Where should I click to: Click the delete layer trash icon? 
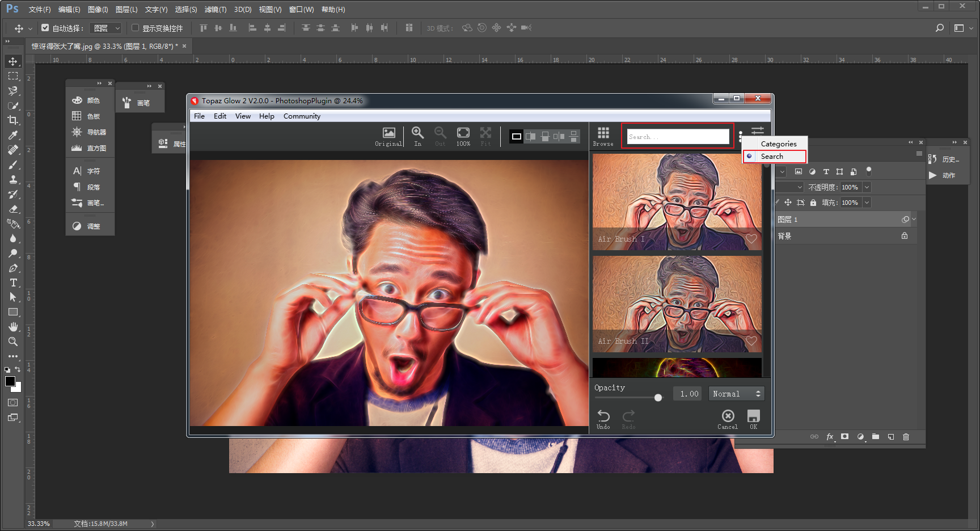[906, 436]
